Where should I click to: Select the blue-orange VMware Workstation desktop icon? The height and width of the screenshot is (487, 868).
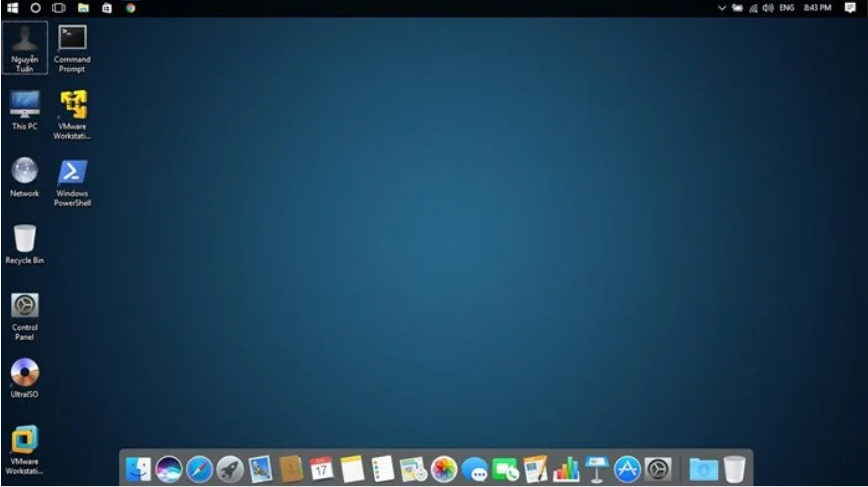25,450
